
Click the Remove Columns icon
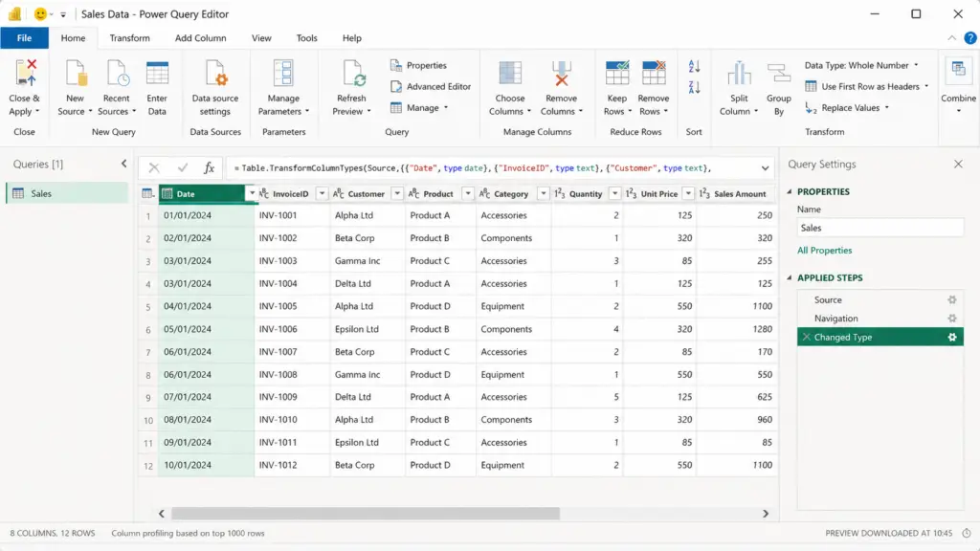pos(561,73)
